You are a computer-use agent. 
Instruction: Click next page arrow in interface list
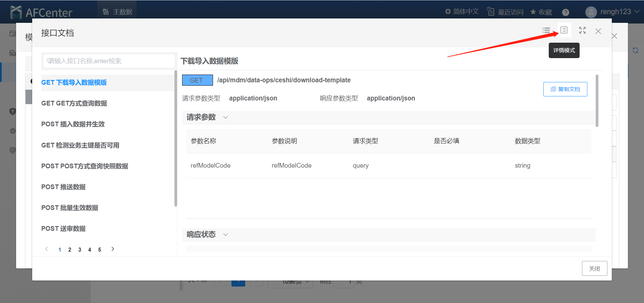click(x=113, y=249)
